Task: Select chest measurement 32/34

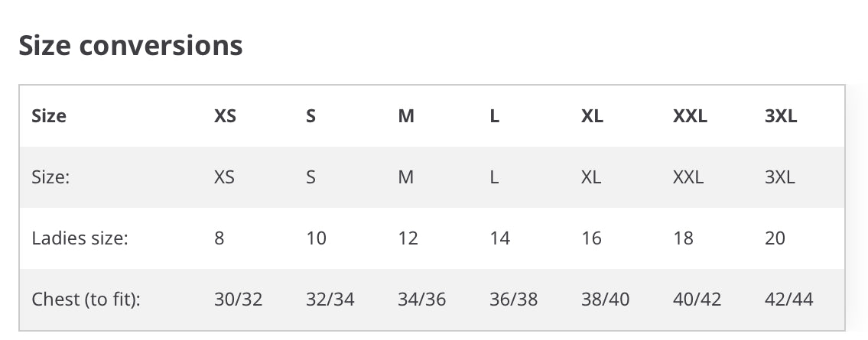Action: [330, 299]
